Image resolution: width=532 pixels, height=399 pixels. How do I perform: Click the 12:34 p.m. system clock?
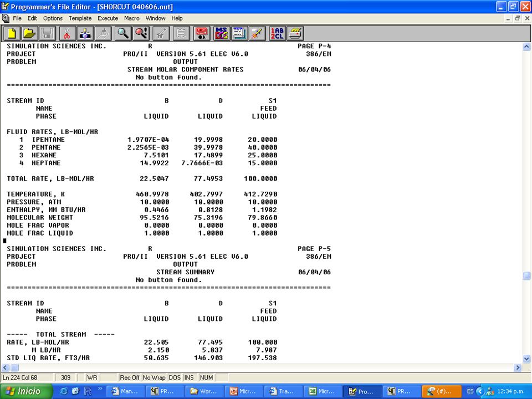click(511, 391)
